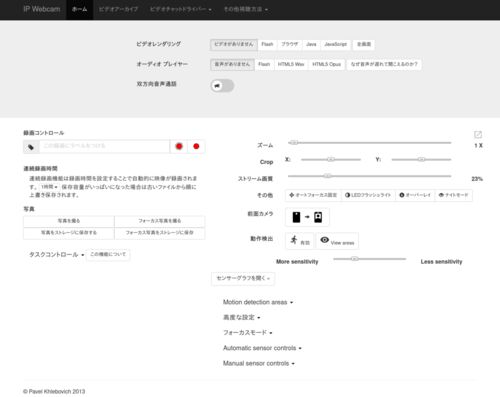Open the ビデオチャットドライバー dropdown menu
This screenshot has width=500, height=397.
180,9
